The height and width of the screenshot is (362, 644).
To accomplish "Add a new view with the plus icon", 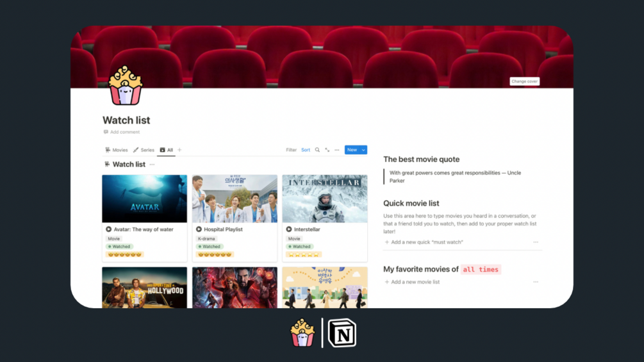I will click(179, 150).
